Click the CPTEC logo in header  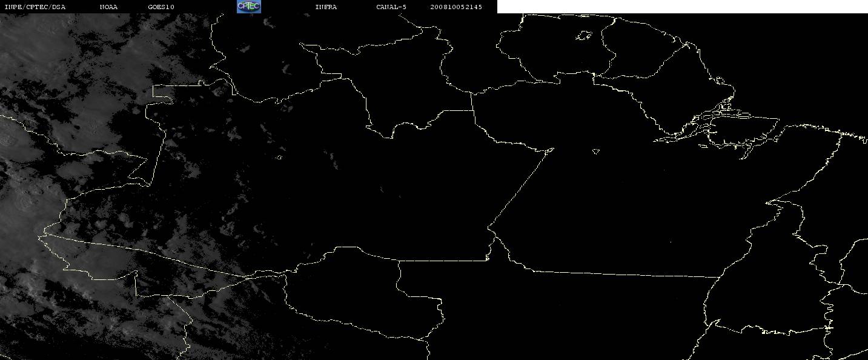[x=248, y=7]
